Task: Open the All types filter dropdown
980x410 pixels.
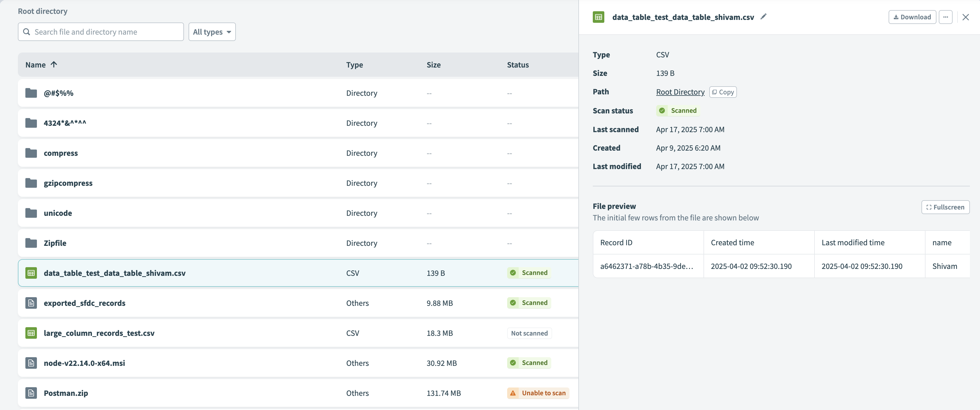Action: click(x=212, y=32)
